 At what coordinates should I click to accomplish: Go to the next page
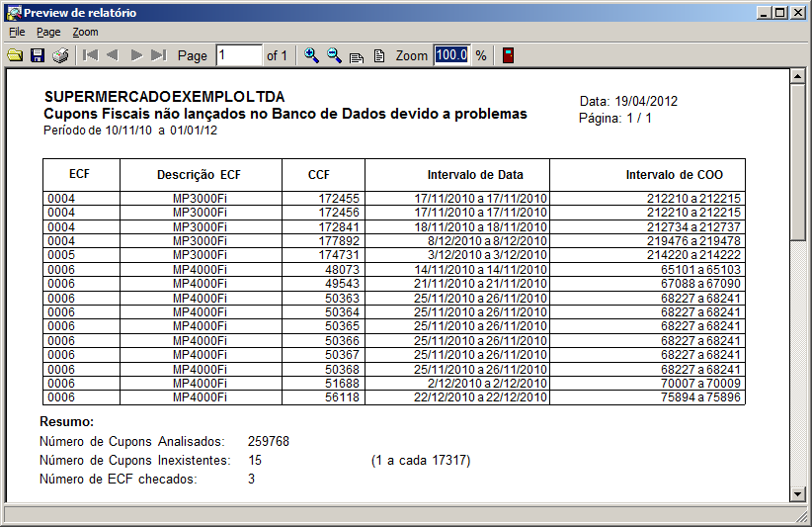(136, 55)
